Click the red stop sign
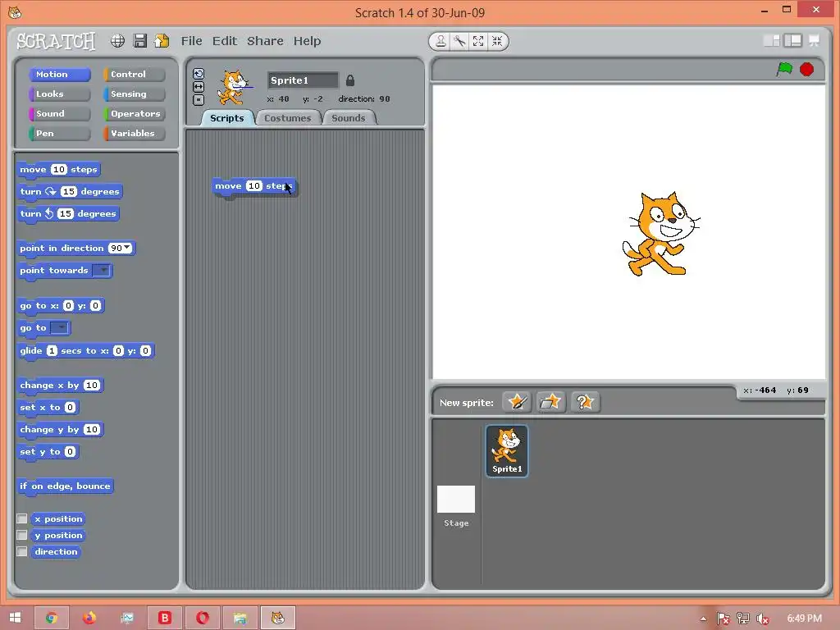The width and height of the screenshot is (840, 630). [807, 69]
